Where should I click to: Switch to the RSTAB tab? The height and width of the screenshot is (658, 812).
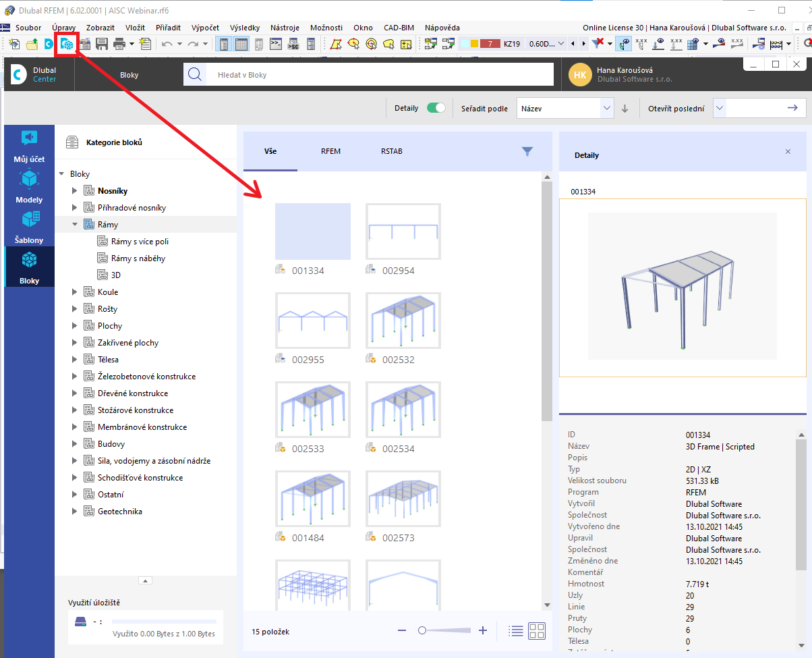click(391, 151)
